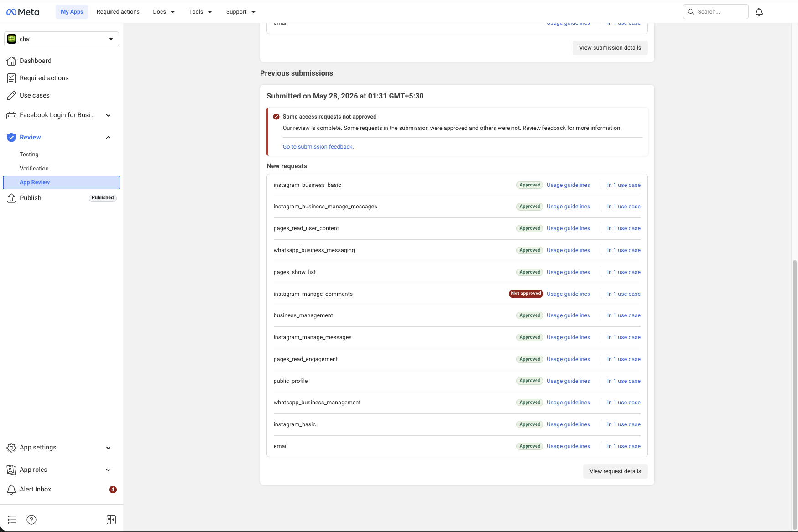This screenshot has width=798, height=532.
Task: Open Publish in sidebar
Action: click(x=31, y=198)
